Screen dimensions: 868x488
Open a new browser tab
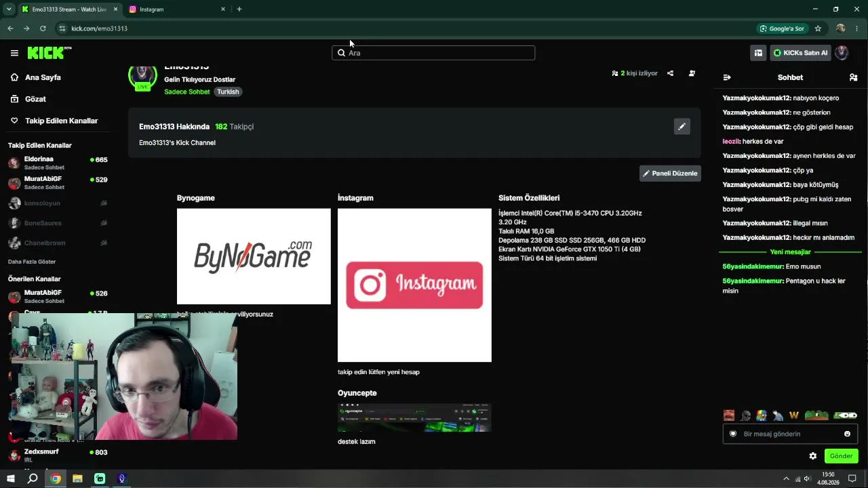tap(239, 9)
